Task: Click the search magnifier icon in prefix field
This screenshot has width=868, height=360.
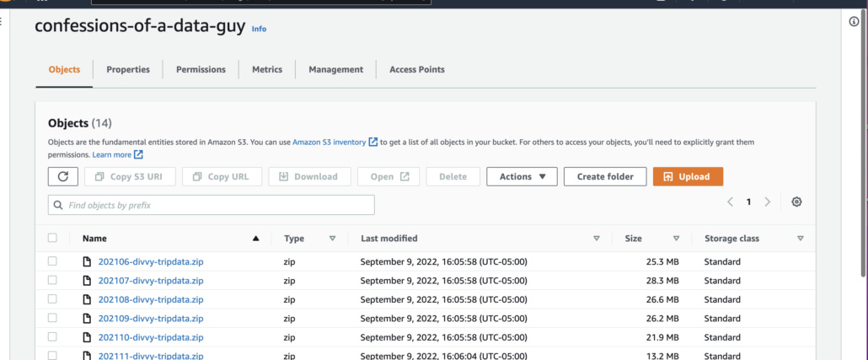Action: pos(58,206)
